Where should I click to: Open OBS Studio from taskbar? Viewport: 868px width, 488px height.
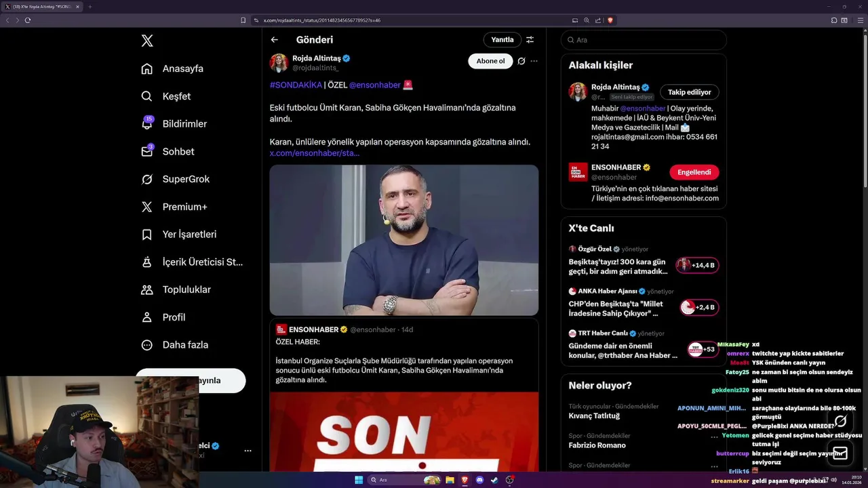click(x=510, y=480)
